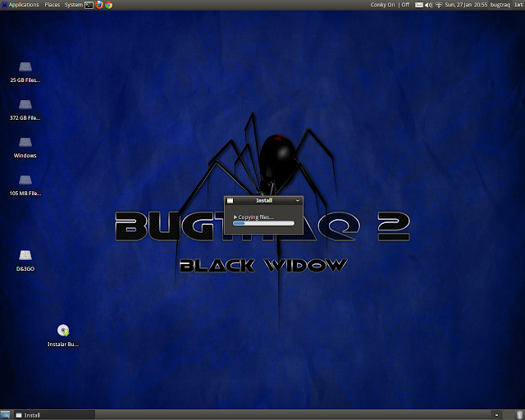Click the Show Desktop button in bottom panel
Screen dimensions: 525x420
pos(5,415)
